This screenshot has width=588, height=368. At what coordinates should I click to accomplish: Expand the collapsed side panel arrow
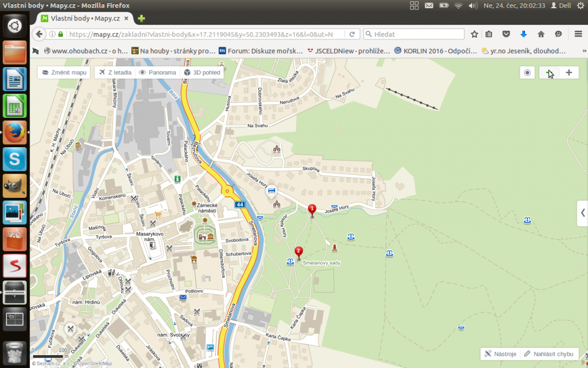tap(582, 213)
